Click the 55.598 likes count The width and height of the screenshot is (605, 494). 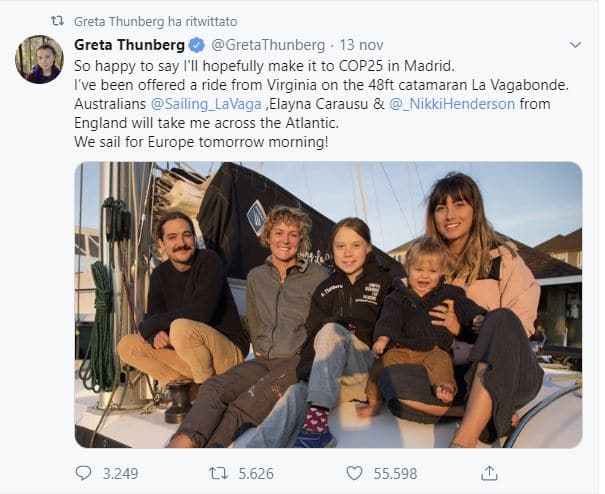pyautogui.click(x=395, y=472)
